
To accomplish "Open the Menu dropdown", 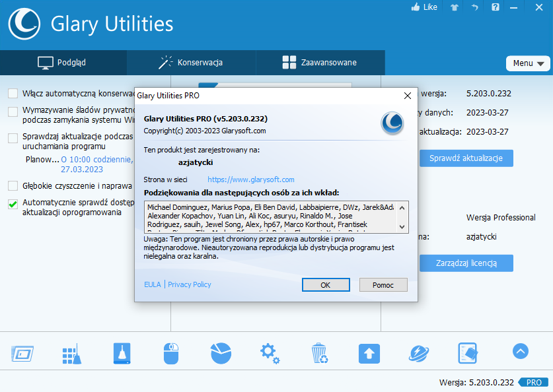I will 528,63.
